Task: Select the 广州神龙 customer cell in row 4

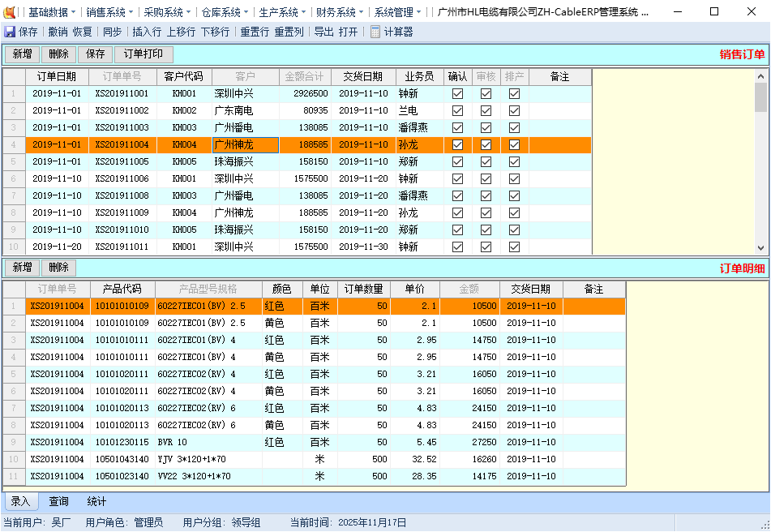Action: click(245, 144)
